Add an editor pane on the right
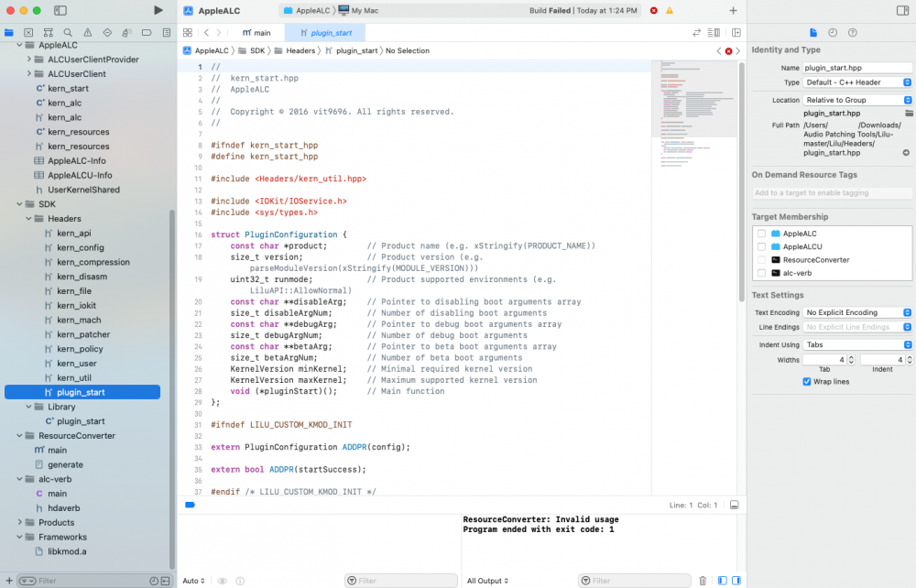Viewport: 916px width, 588px height. point(736,33)
